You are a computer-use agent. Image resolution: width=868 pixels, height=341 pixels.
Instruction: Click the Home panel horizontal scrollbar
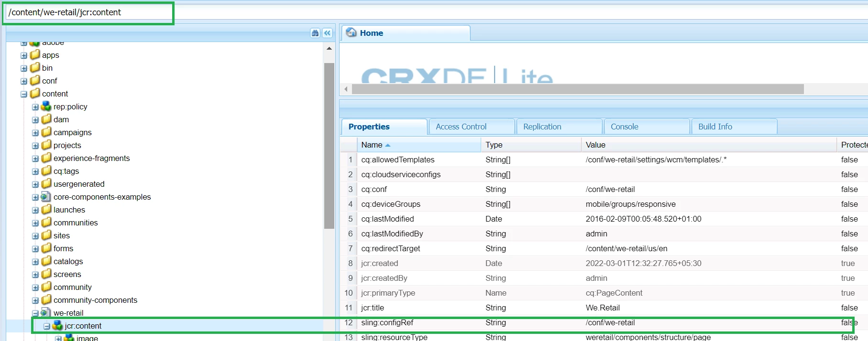[x=578, y=89]
